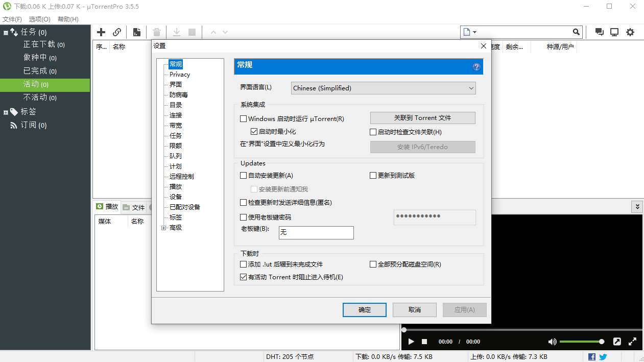The height and width of the screenshot is (362, 644).
Task: Switch to the 文件 tab in lower panel
Action: click(x=134, y=207)
